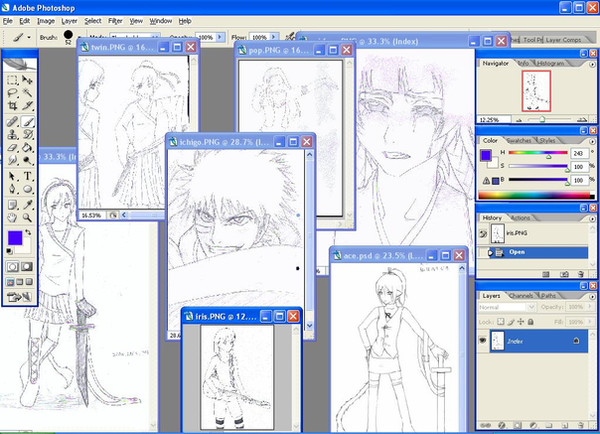Switch to the Swatches tab
The height and width of the screenshot is (434, 600).
520,140
